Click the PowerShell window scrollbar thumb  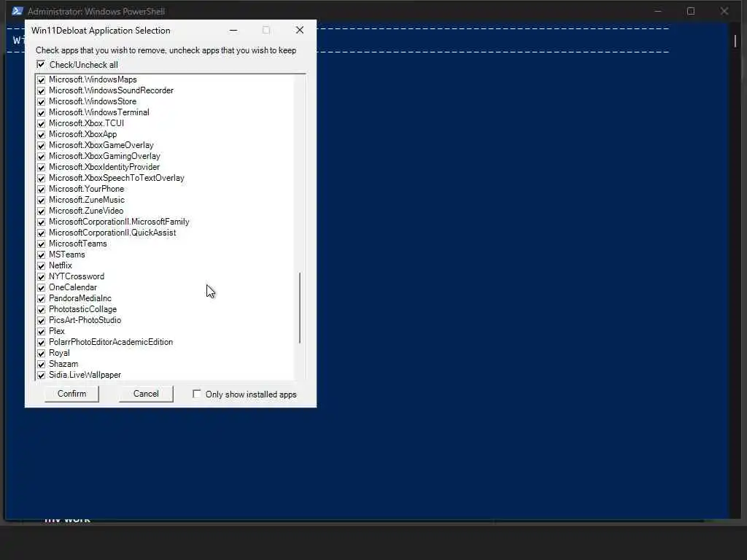click(735, 41)
